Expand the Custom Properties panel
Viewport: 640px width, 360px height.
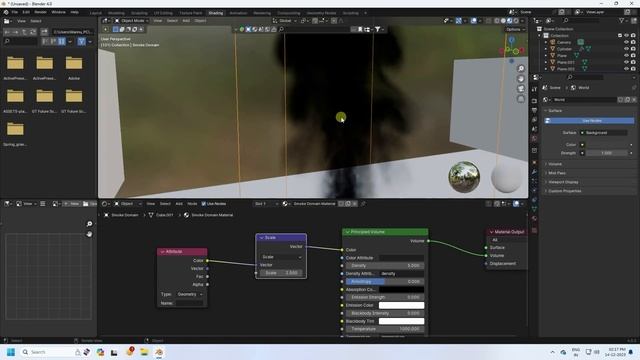pyautogui.click(x=564, y=191)
